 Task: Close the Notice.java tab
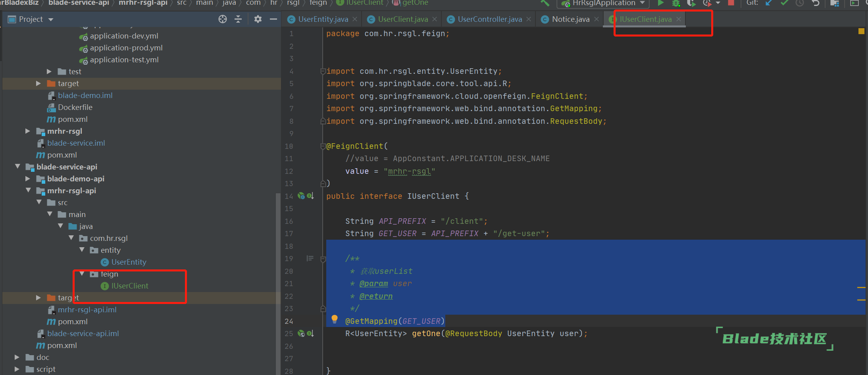[597, 19]
